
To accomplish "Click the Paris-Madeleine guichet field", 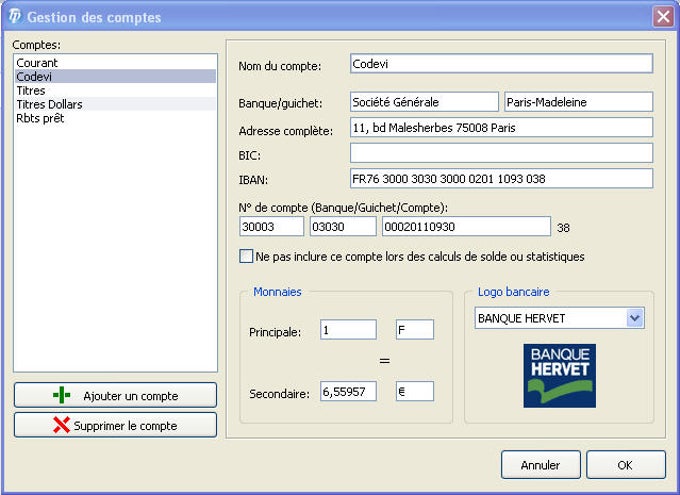I will point(579,102).
